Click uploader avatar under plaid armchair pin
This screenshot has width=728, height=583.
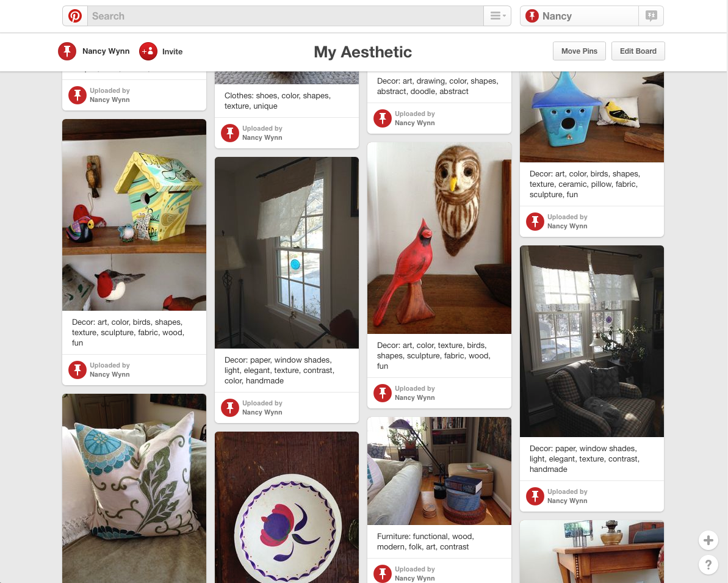click(x=535, y=496)
